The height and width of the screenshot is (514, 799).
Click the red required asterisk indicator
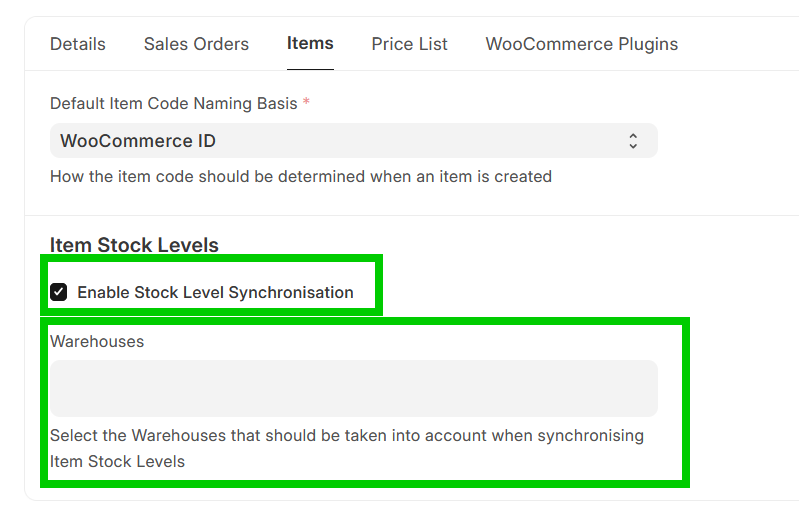(x=306, y=103)
